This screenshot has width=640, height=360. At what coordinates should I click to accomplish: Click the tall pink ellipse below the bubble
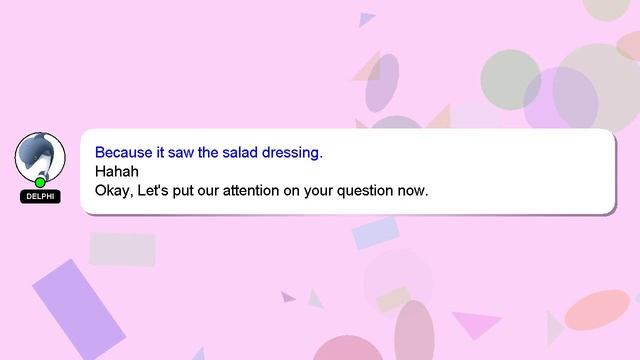414,330
